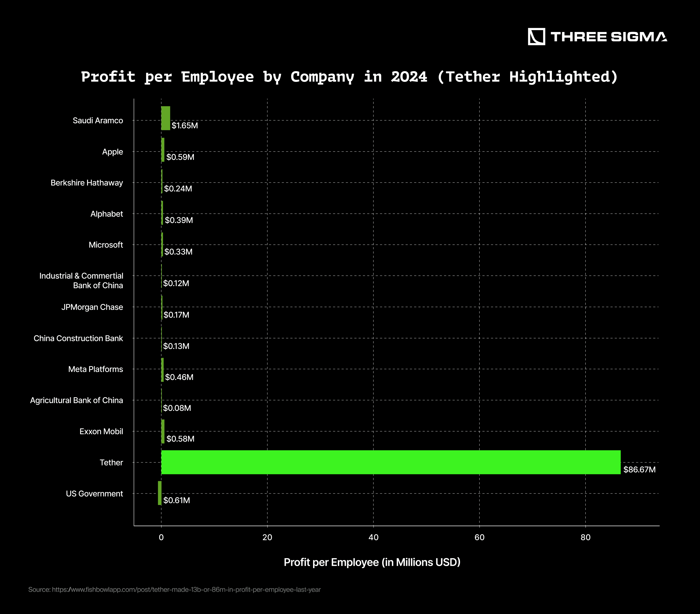Click the chart title text
700x614 pixels.
click(x=349, y=77)
